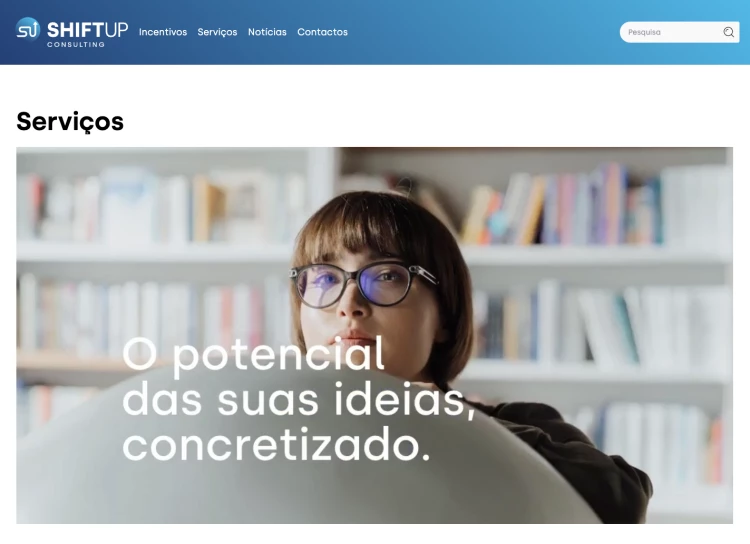Click the CONSULTING text under the logo

[76, 44]
